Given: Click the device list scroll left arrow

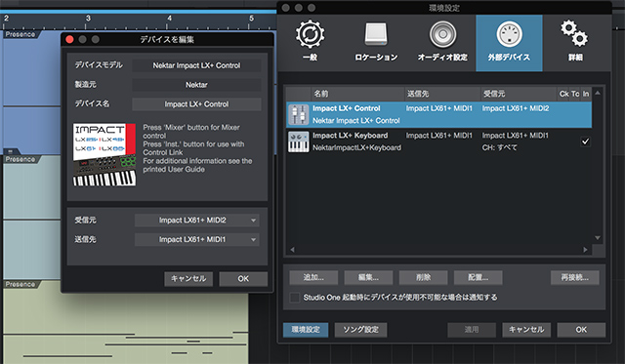Looking at the screenshot, I should tap(293, 250).
